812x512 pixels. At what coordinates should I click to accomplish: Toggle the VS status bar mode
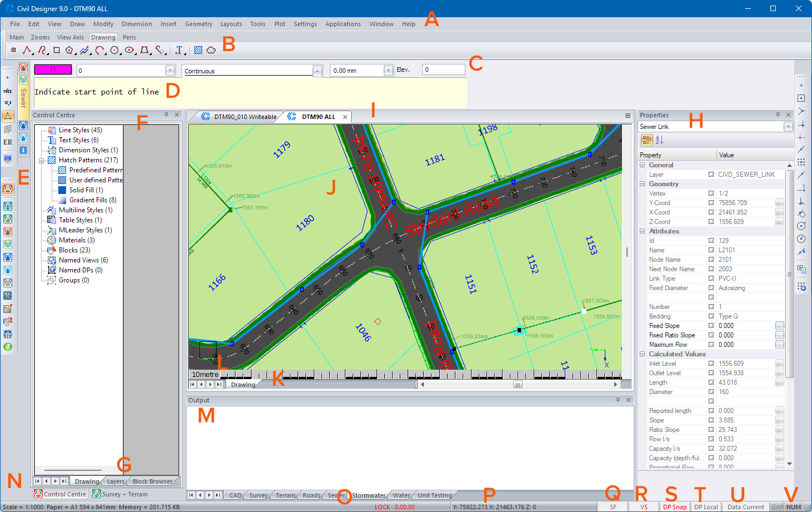point(643,507)
